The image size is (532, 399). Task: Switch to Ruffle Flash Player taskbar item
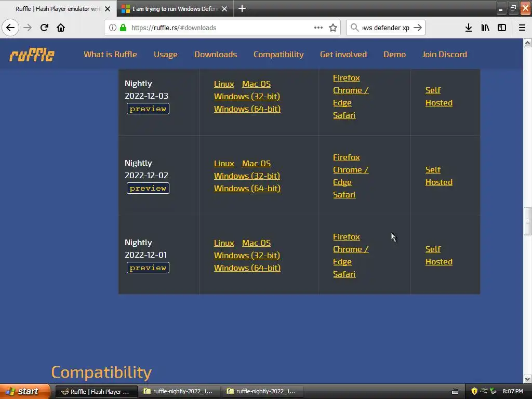point(96,391)
